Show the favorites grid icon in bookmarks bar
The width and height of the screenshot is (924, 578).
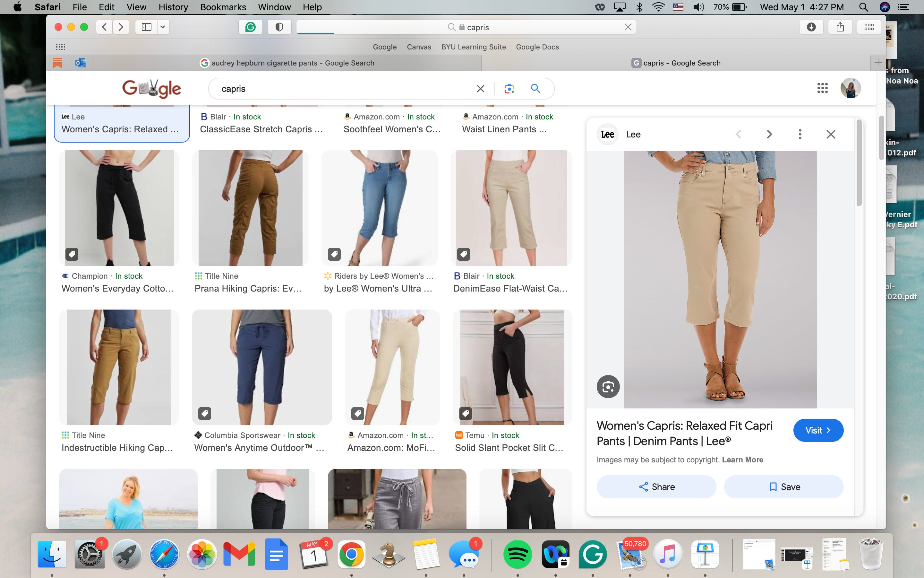click(61, 47)
